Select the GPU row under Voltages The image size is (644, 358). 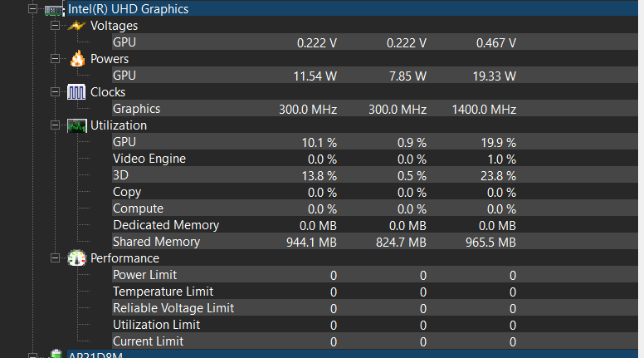[x=375, y=42]
